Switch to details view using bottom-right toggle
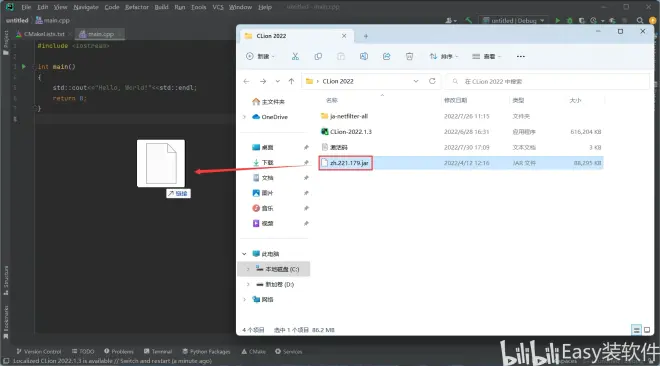Image resolution: width=660 pixels, height=366 pixels. 636,330
